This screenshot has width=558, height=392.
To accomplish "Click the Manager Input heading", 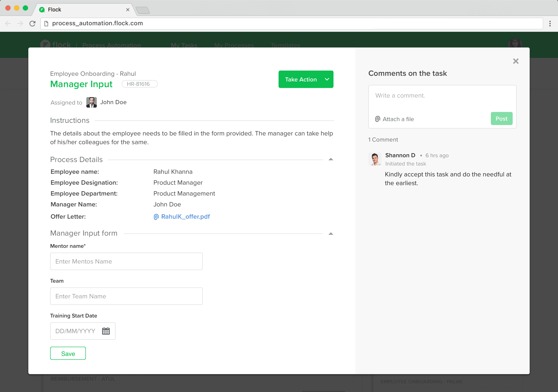I will 81,84.
